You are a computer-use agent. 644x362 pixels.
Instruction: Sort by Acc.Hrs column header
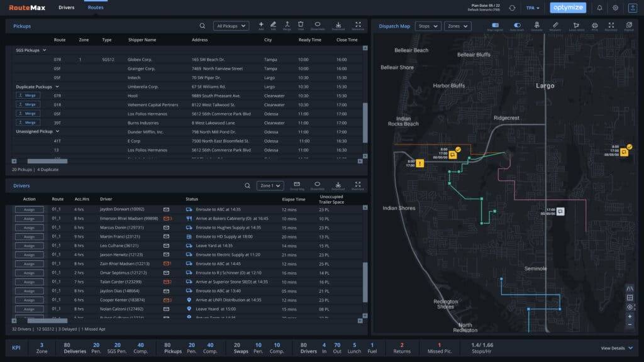pos(82,199)
